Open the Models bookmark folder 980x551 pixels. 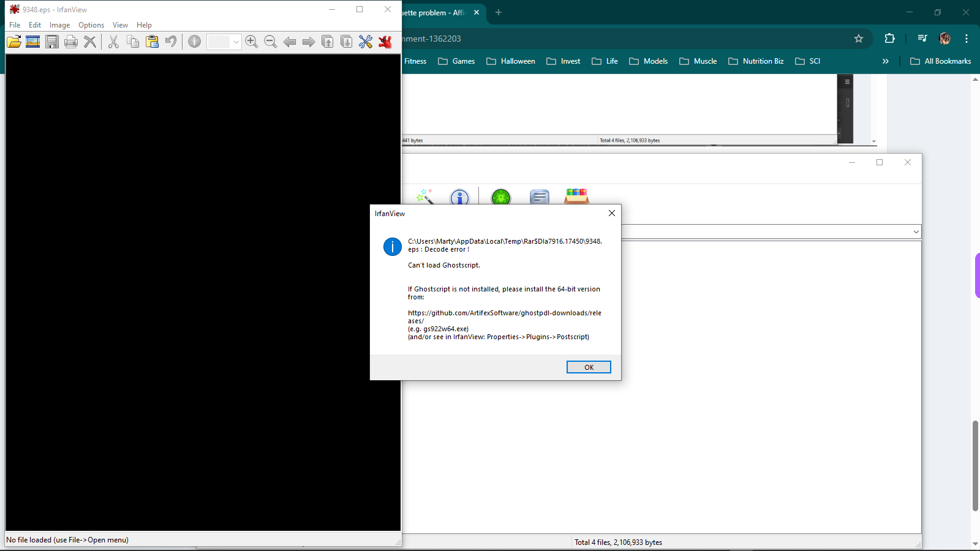point(649,61)
